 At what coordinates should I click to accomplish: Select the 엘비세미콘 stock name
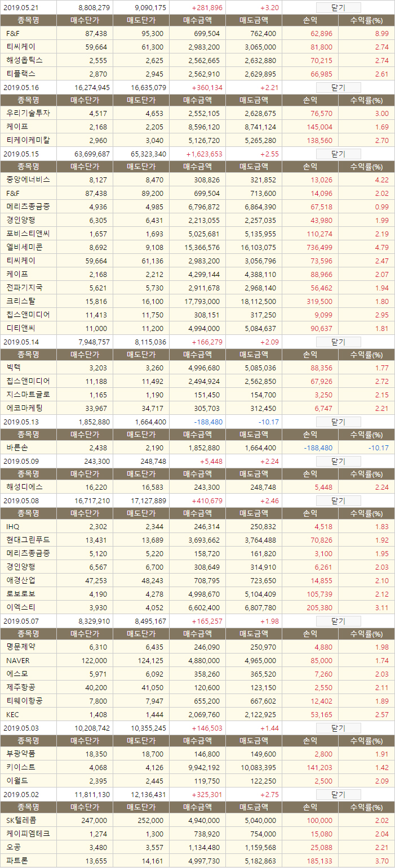[x=24, y=247]
